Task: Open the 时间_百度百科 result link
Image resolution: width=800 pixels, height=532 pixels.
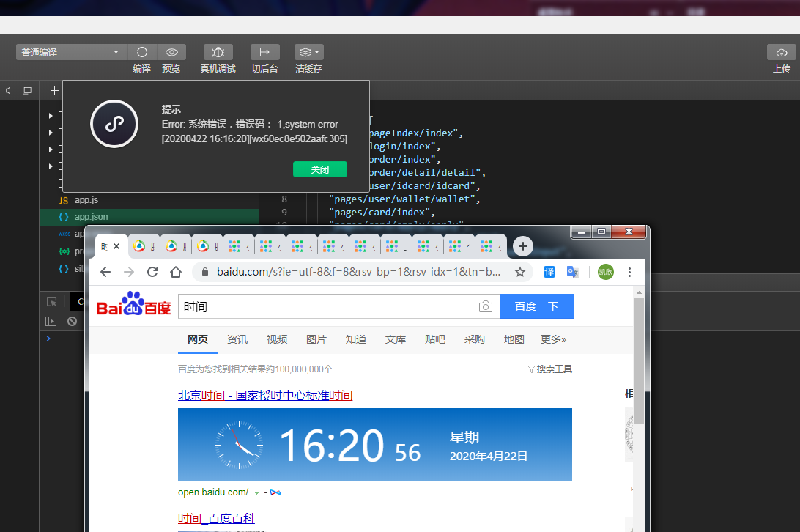Action: (216, 519)
